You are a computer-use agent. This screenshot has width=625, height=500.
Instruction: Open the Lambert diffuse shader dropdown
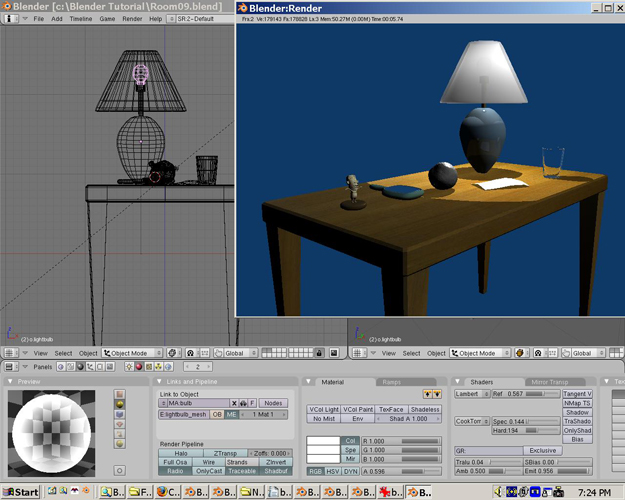click(x=472, y=394)
